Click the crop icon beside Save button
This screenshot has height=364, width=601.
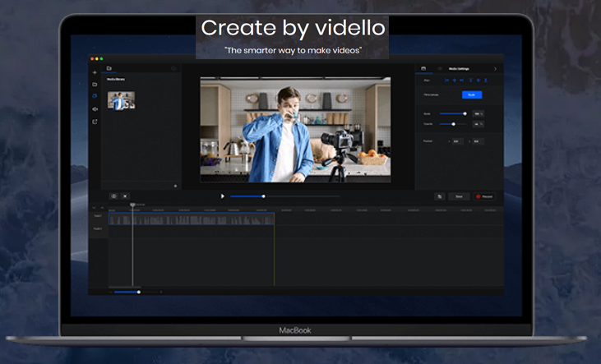point(440,196)
